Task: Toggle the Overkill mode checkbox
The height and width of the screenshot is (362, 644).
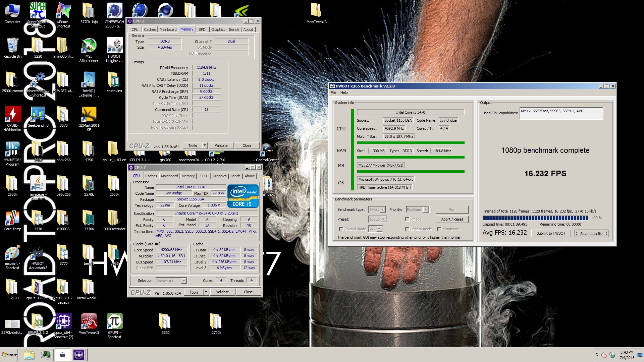Action: coord(341,229)
